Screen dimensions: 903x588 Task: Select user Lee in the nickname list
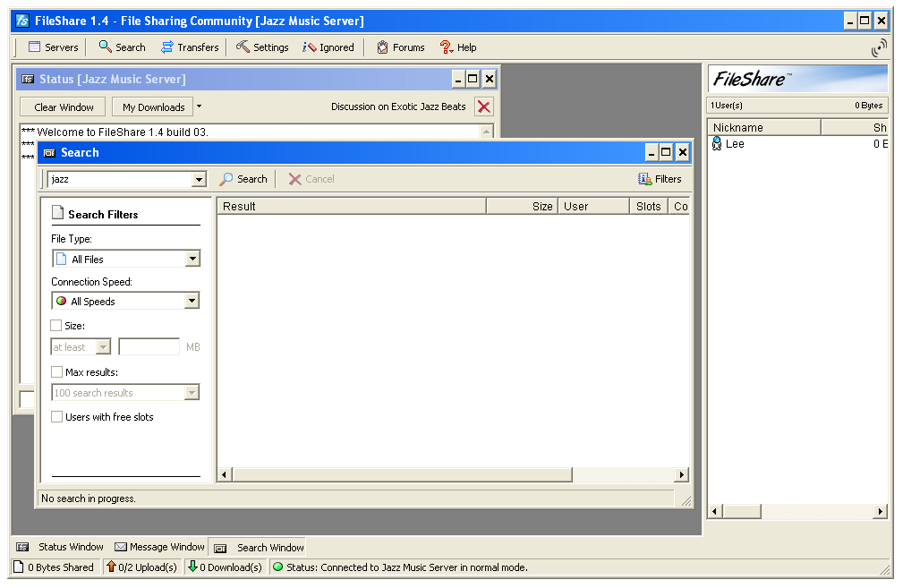click(x=734, y=144)
